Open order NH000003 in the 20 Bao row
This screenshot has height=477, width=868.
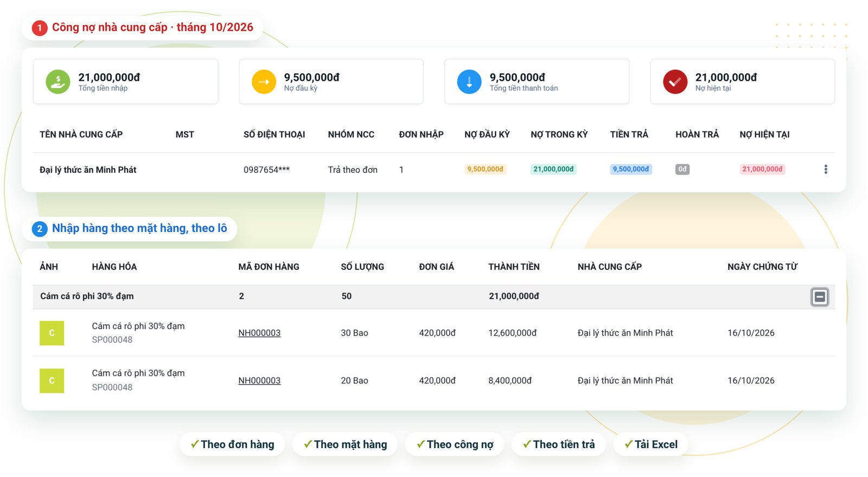pyautogui.click(x=259, y=381)
